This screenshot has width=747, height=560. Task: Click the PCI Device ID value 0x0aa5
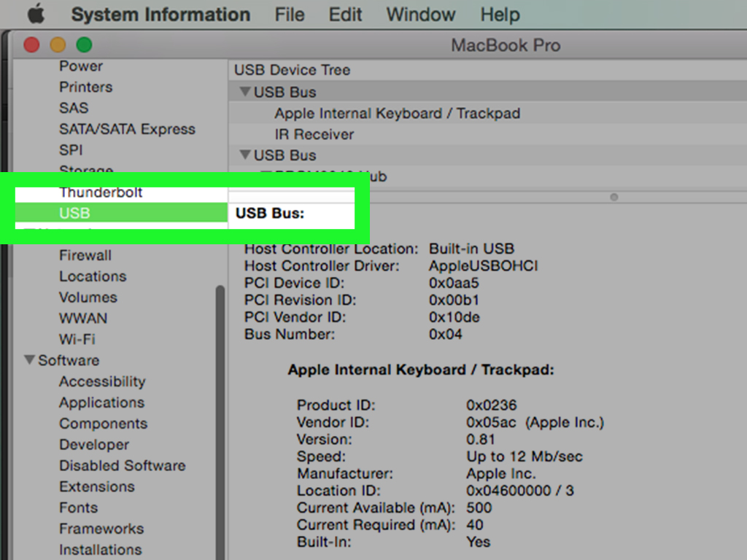454,283
